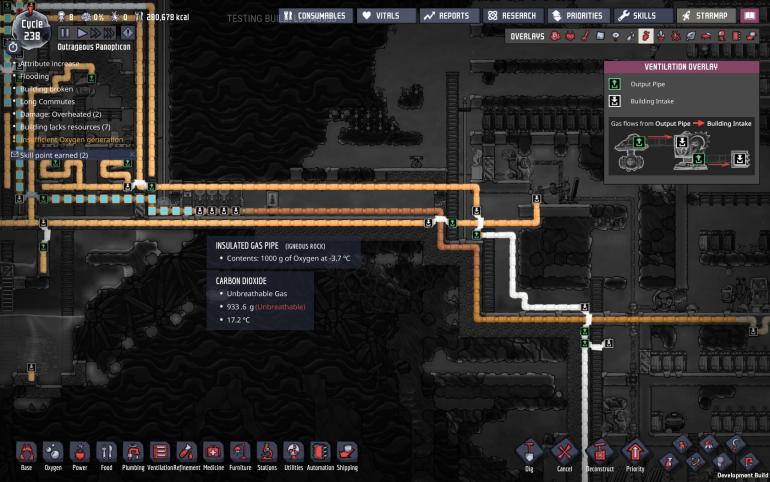The image size is (770, 482).
Task: Toggle the Room overlay
Action: point(706,36)
